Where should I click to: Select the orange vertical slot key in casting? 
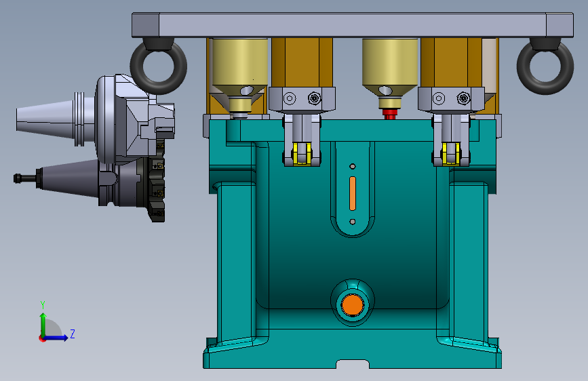tap(353, 193)
